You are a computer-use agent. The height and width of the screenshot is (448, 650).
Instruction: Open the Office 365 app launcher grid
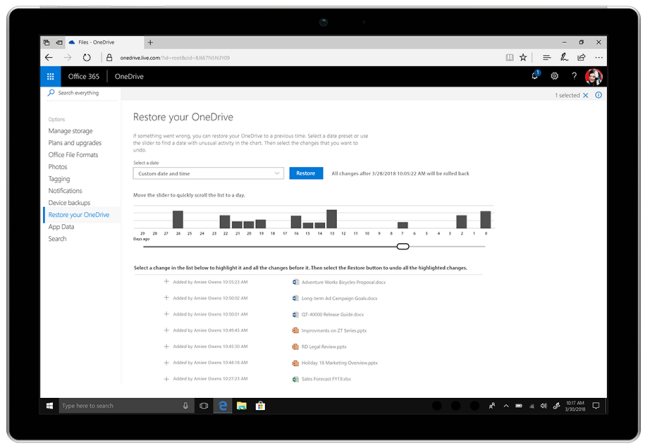(x=51, y=76)
